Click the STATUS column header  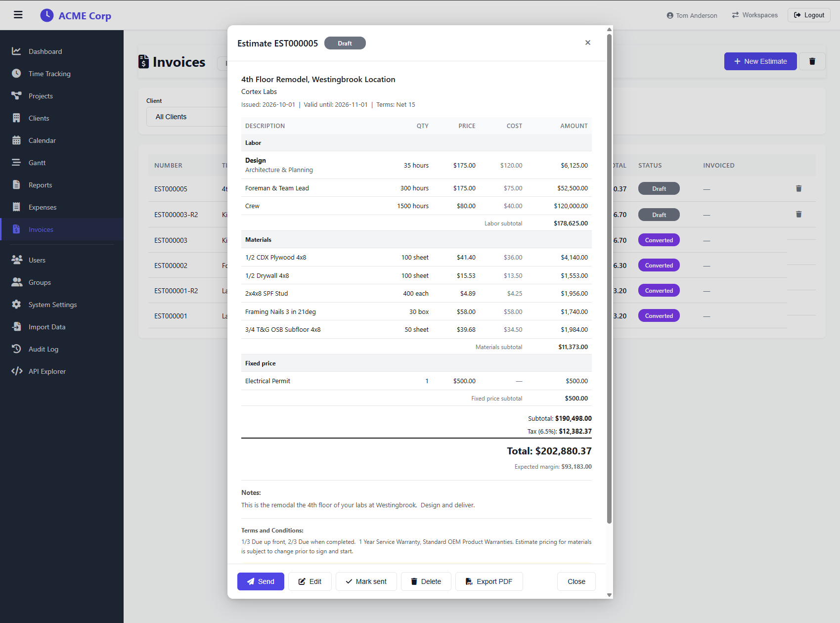[x=650, y=166]
